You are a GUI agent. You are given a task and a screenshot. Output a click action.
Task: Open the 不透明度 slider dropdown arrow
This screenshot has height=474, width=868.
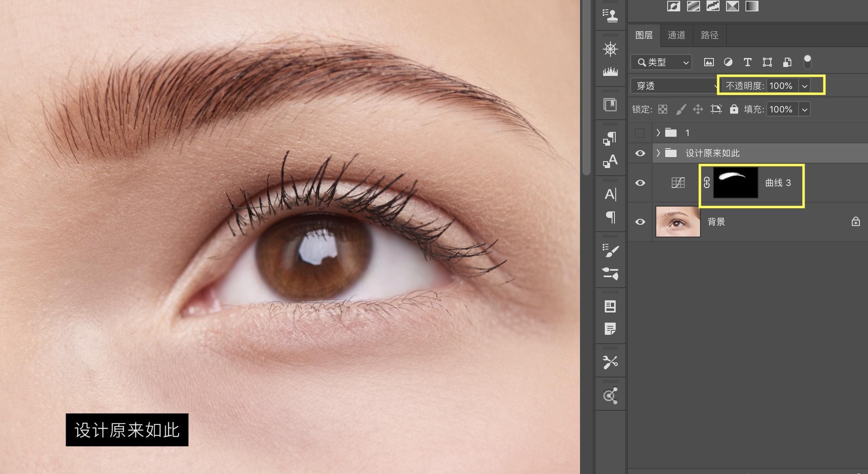804,86
